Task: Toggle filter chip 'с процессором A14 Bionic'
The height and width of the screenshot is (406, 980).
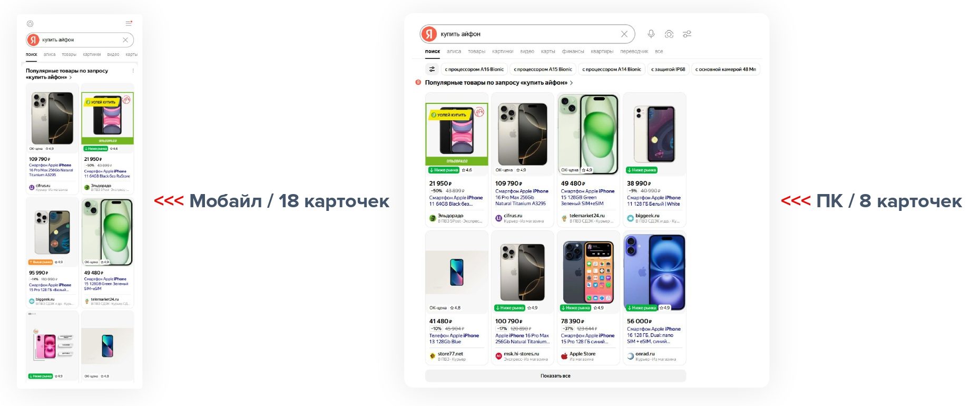Action: coord(612,69)
